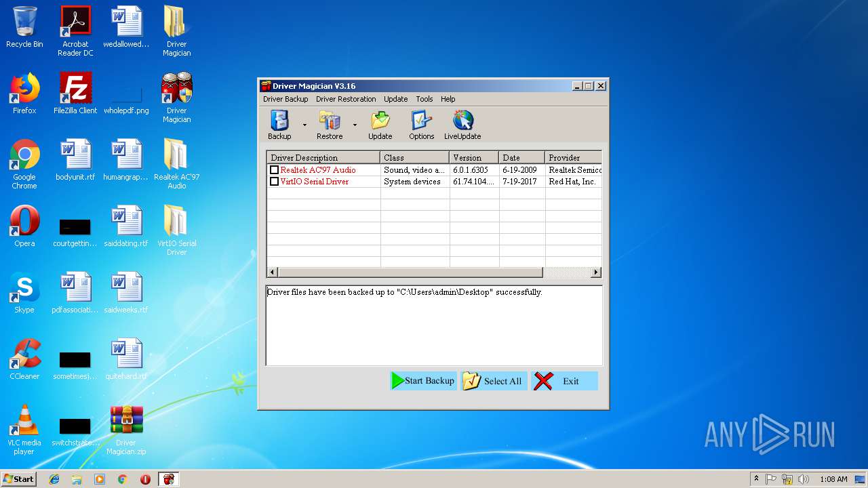Select the VirtIO Serial Driver row text
Image resolution: width=868 pixels, height=488 pixels.
click(315, 182)
